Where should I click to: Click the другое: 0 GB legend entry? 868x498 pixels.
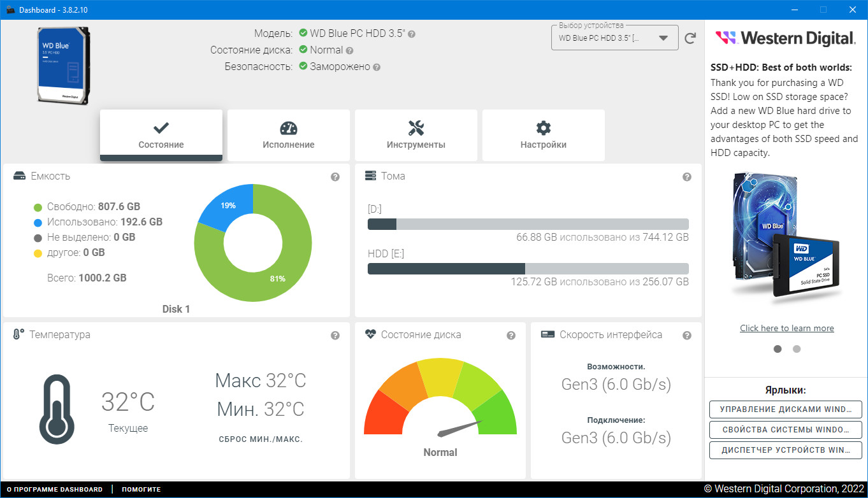pos(69,253)
